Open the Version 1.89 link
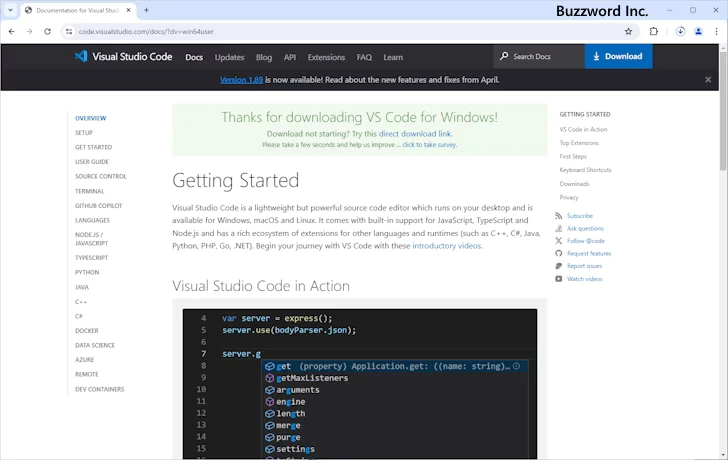The height and width of the screenshot is (460, 728). tap(241, 80)
